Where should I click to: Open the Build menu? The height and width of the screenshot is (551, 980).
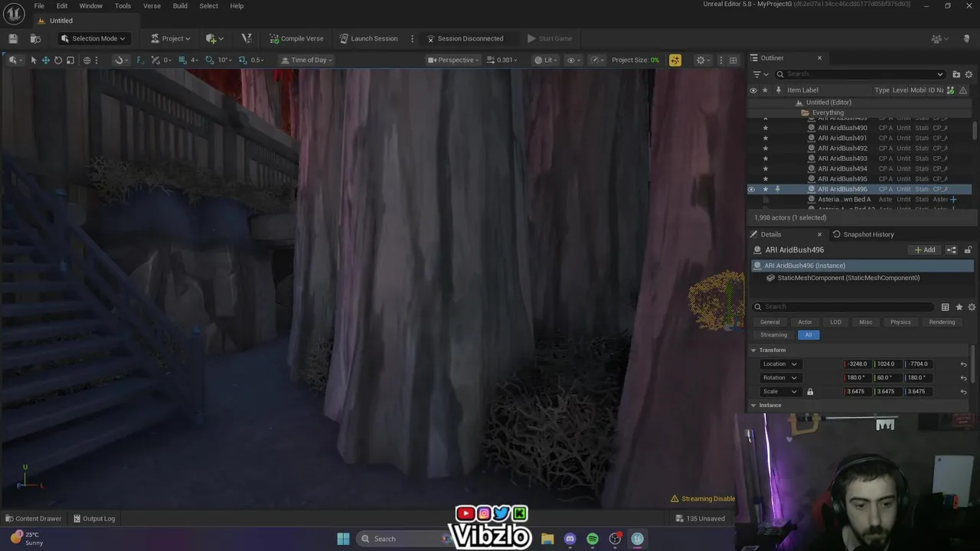pyautogui.click(x=180, y=6)
